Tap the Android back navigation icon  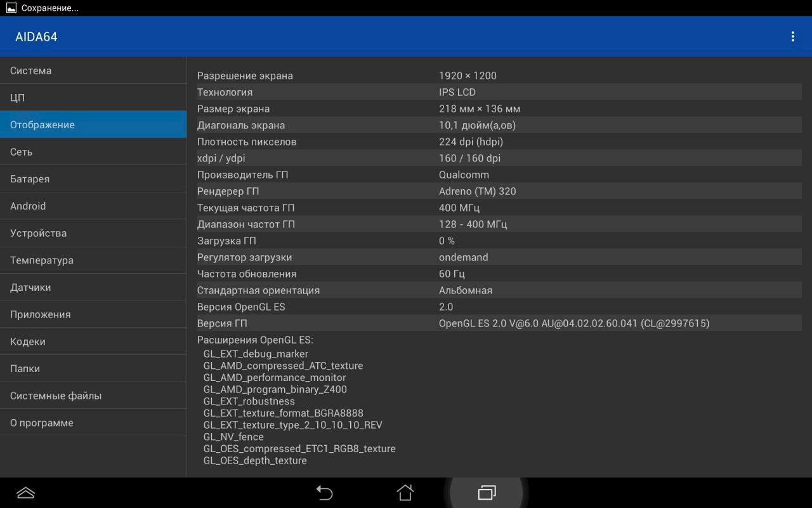[324, 493]
